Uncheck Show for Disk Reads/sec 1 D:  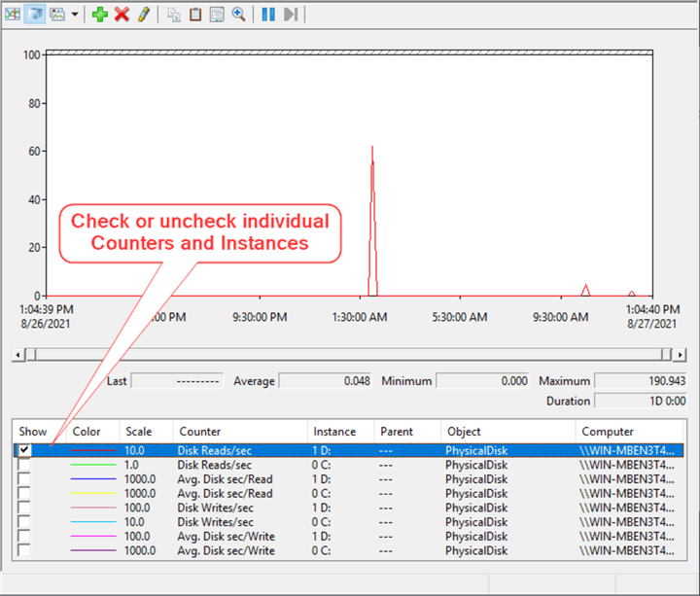(24, 450)
